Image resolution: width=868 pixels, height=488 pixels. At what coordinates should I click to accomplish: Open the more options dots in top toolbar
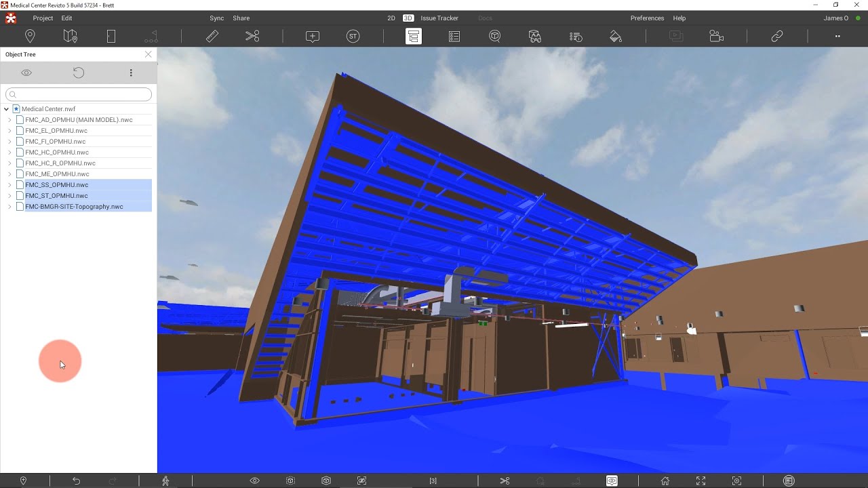tap(837, 37)
